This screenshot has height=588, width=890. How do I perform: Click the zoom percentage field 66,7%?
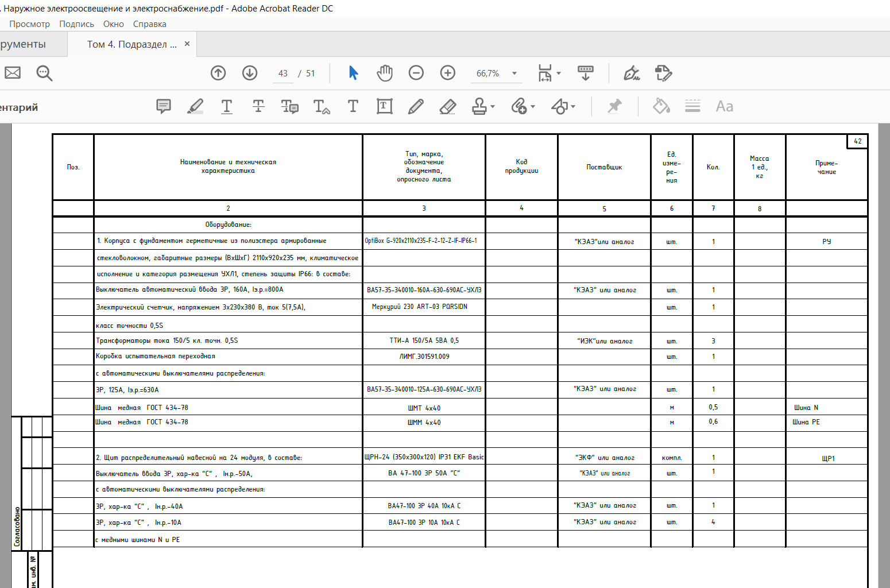click(487, 73)
